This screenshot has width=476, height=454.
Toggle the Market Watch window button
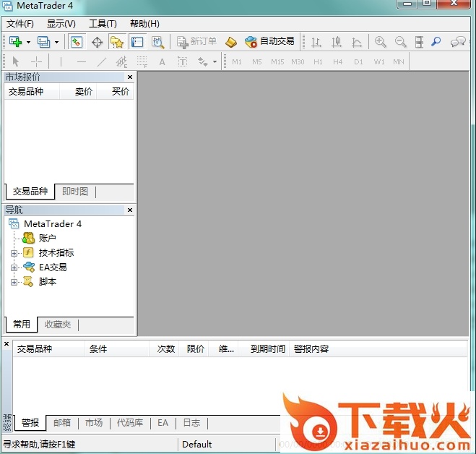click(76, 42)
